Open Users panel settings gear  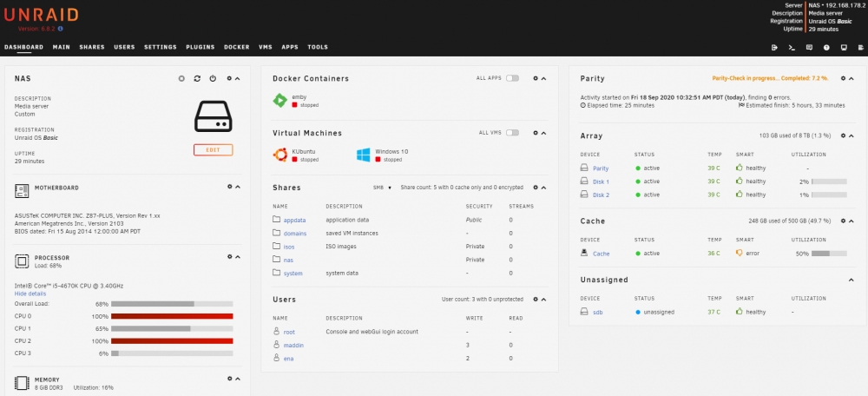coord(536,299)
